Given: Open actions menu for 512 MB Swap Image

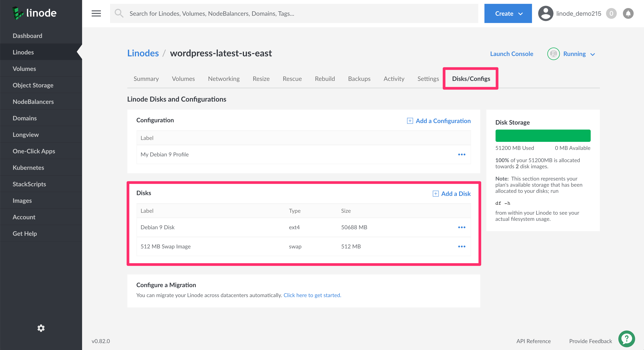Looking at the screenshot, I should pyautogui.click(x=461, y=246).
